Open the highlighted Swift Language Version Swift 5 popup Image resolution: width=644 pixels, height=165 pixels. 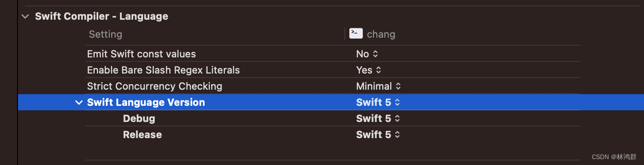(x=378, y=102)
